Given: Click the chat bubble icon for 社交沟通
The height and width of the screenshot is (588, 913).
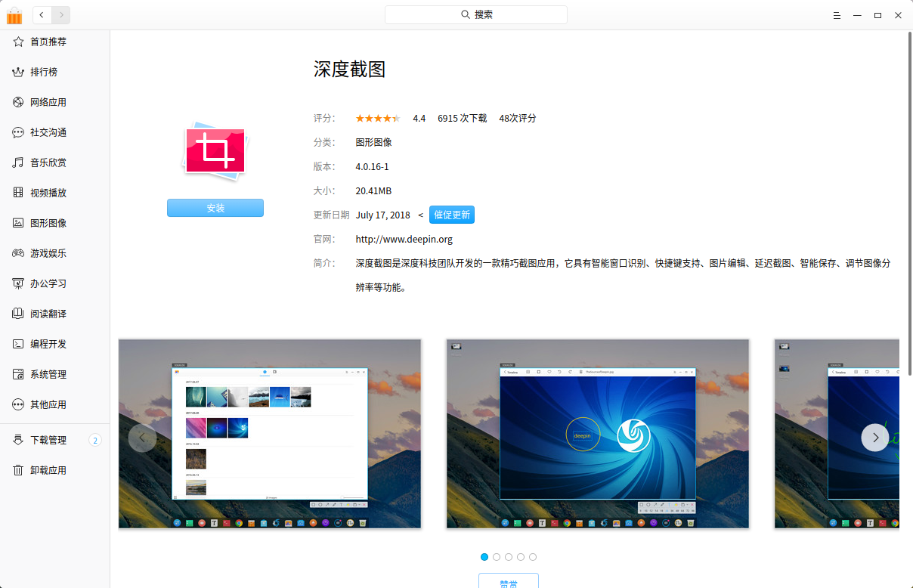Looking at the screenshot, I should (x=18, y=132).
